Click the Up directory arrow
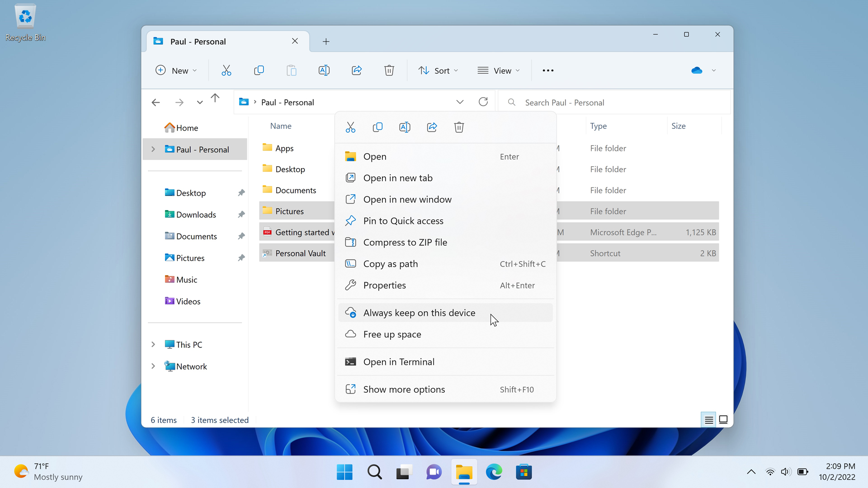This screenshot has width=868, height=488. click(215, 98)
